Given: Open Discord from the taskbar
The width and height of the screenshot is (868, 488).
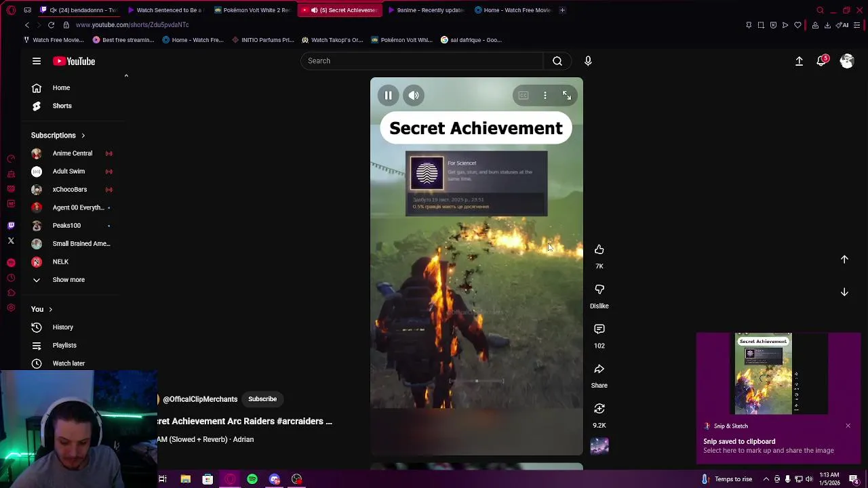Looking at the screenshot, I should (275, 479).
